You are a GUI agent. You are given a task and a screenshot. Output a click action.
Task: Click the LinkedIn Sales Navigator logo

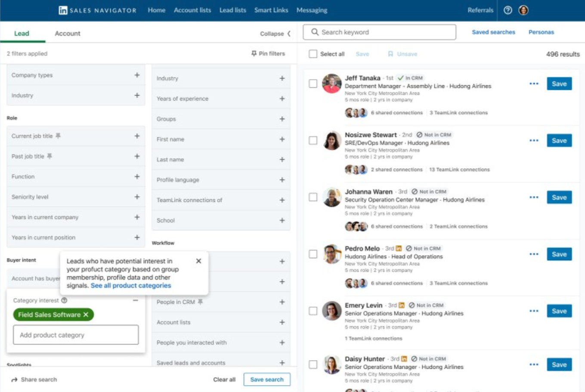pyautogui.click(x=97, y=10)
